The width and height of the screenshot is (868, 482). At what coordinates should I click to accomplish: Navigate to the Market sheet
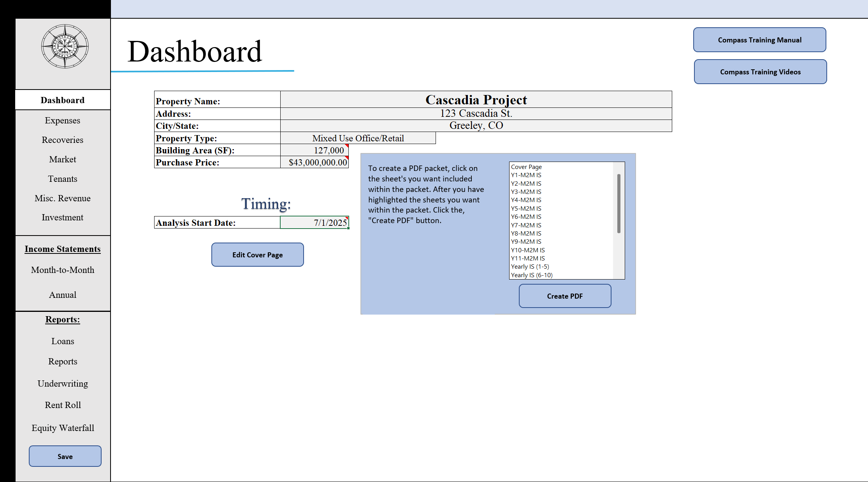tap(62, 159)
